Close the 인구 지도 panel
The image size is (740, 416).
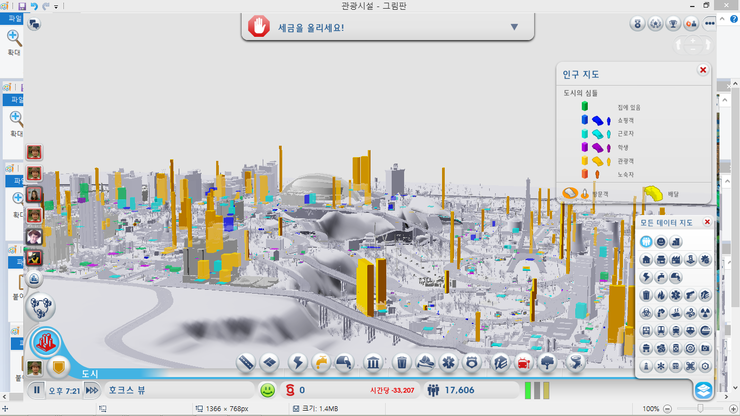pos(703,70)
